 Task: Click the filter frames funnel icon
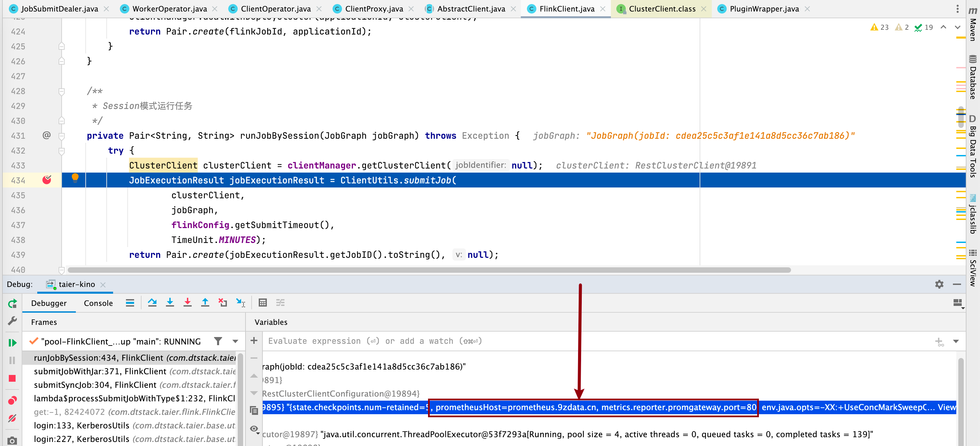(x=218, y=341)
